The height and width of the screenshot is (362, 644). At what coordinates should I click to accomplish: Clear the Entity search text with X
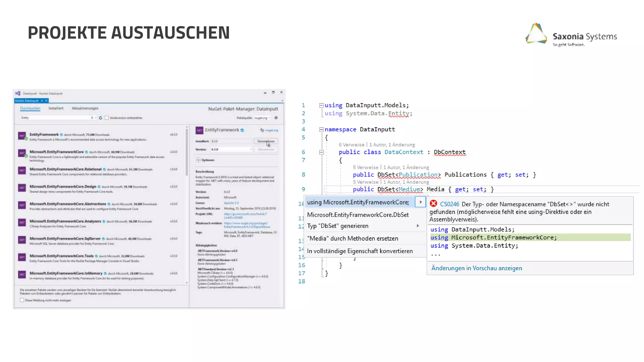92,118
